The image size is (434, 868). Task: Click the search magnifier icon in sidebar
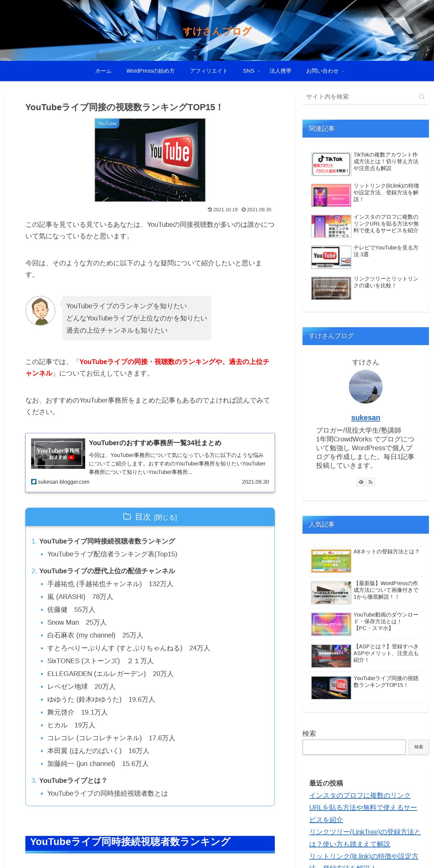point(421,97)
